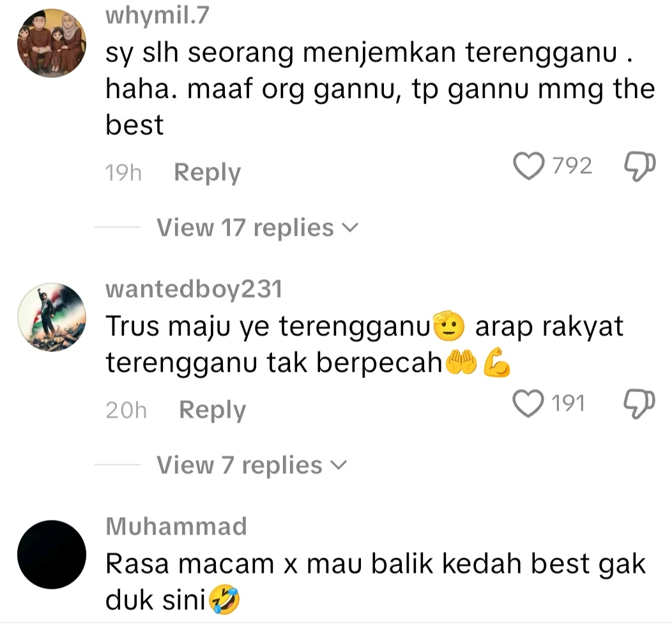Screen dimensions: 672x627
Task: Tap the 191 like count
Action: pos(569,404)
